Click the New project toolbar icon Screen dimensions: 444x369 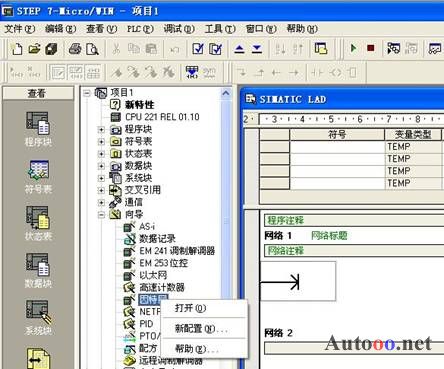pos(17,49)
